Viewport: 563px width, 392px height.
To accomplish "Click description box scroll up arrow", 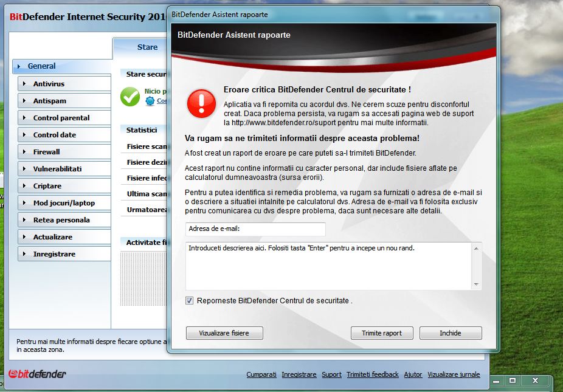I will point(476,249).
